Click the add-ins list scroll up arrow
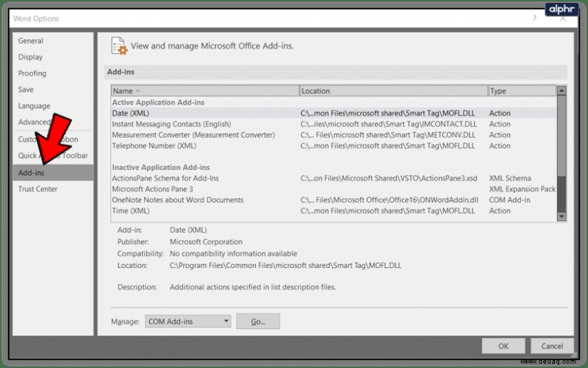This screenshot has height=368, width=588. [x=562, y=91]
